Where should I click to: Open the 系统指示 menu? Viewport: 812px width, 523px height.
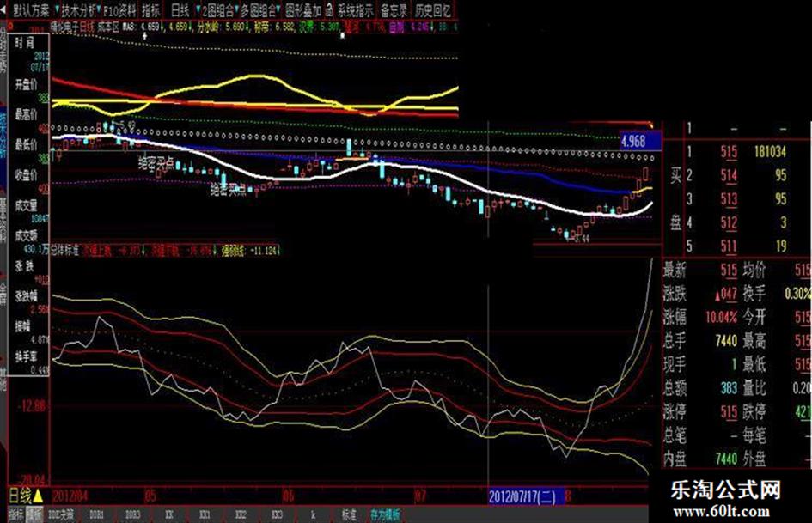355,9
